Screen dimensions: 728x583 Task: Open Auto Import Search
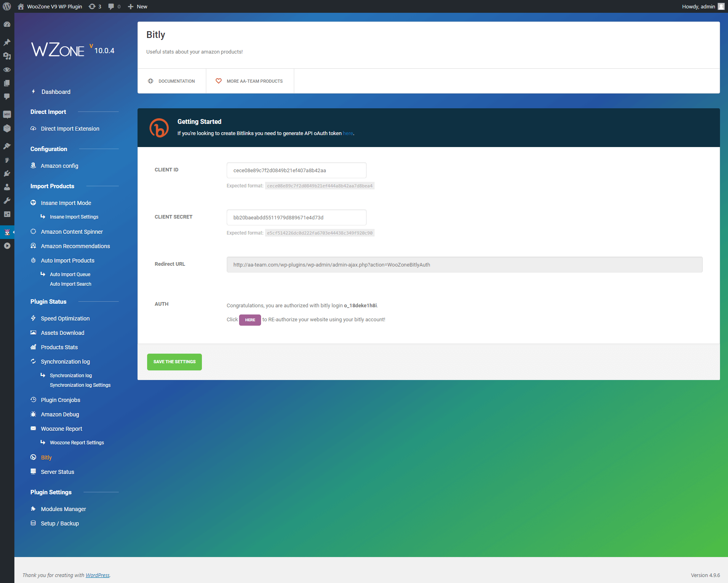70,284
